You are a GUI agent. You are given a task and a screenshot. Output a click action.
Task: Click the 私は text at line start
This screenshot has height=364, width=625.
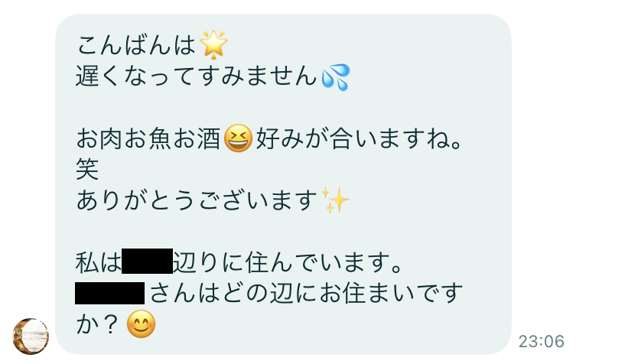coord(99,262)
